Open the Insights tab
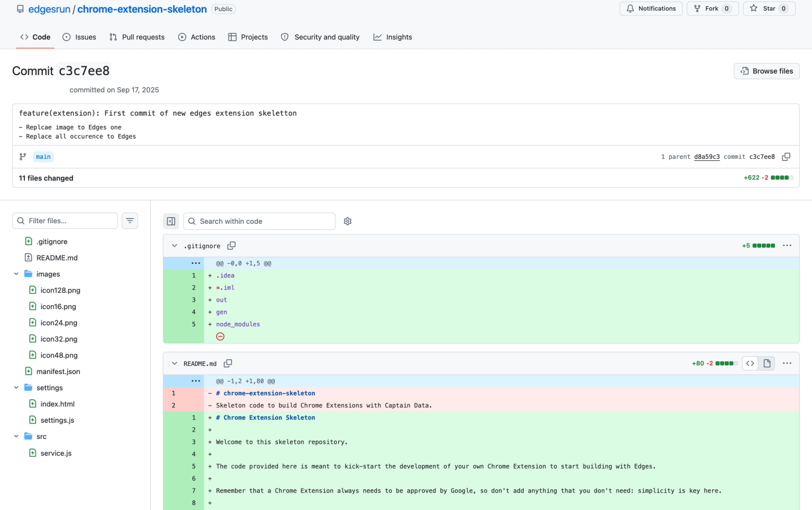 (393, 37)
